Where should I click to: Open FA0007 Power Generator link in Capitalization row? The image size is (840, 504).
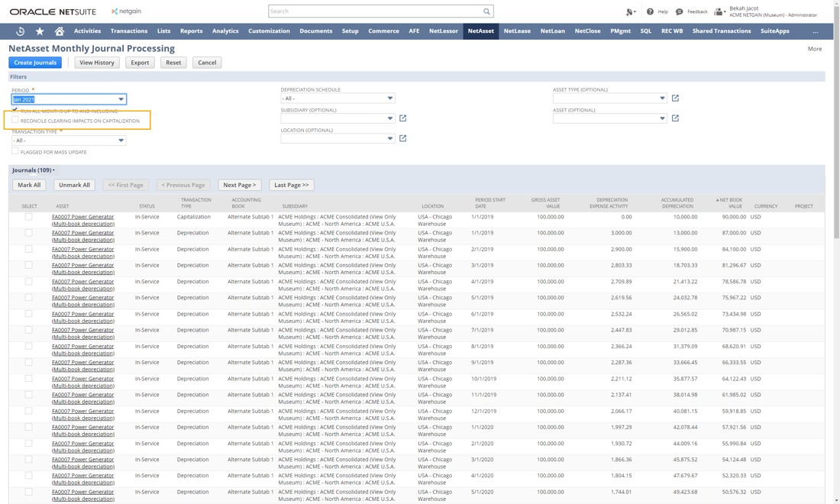(83, 220)
